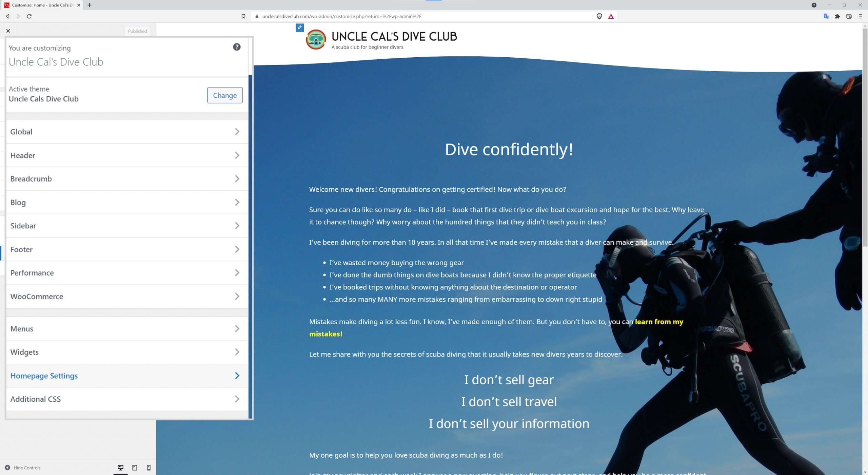Reload the page with the refresh icon
Viewport: 868px width, 475px height.
click(x=29, y=16)
